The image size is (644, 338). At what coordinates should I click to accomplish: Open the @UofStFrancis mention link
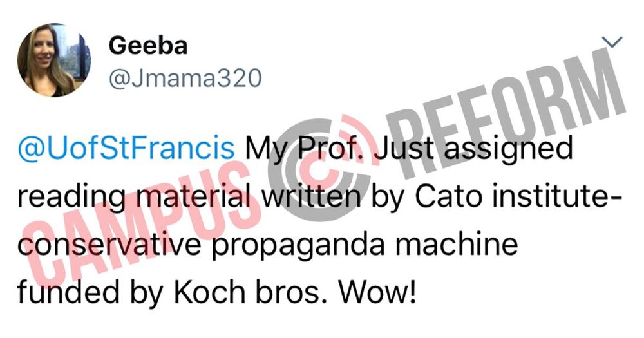click(126, 148)
